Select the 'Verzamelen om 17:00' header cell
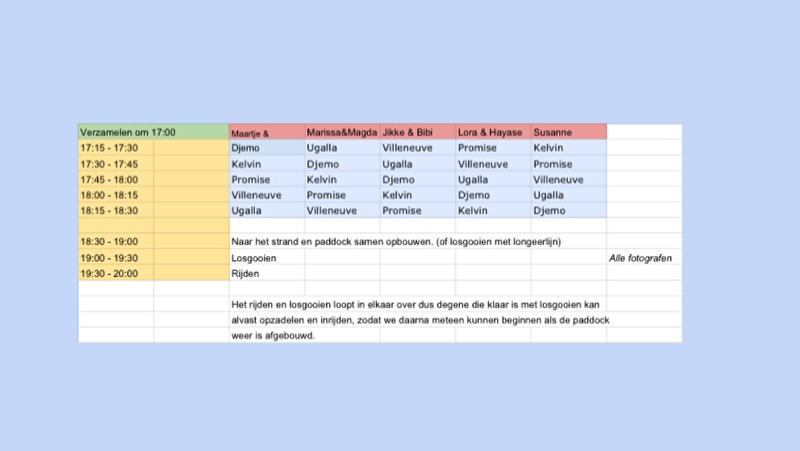800x451 pixels. [154, 132]
